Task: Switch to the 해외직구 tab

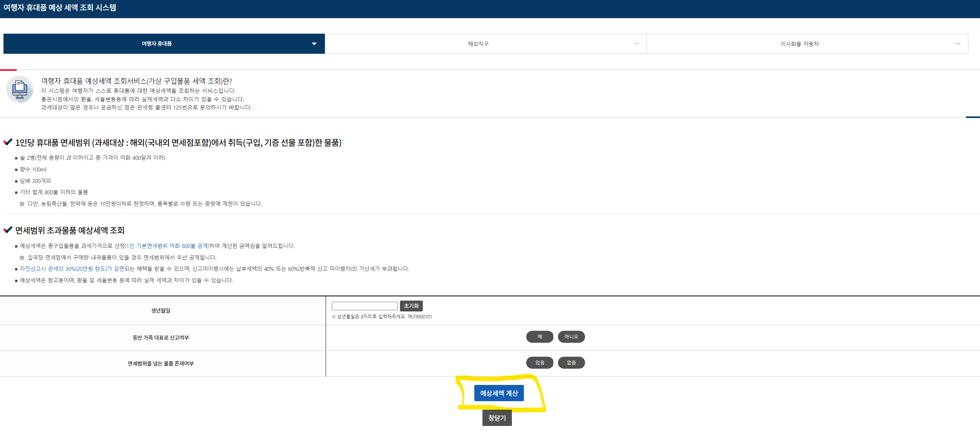Action: tap(478, 44)
